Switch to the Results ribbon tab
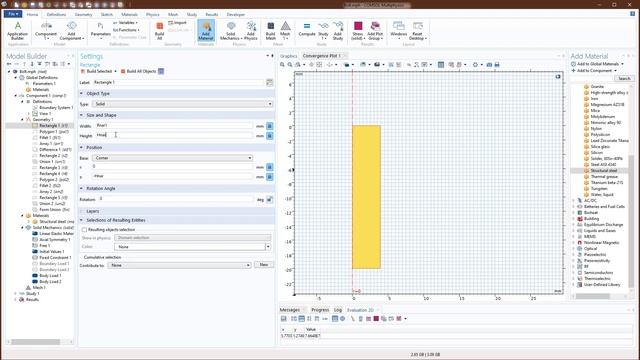 pos(211,15)
